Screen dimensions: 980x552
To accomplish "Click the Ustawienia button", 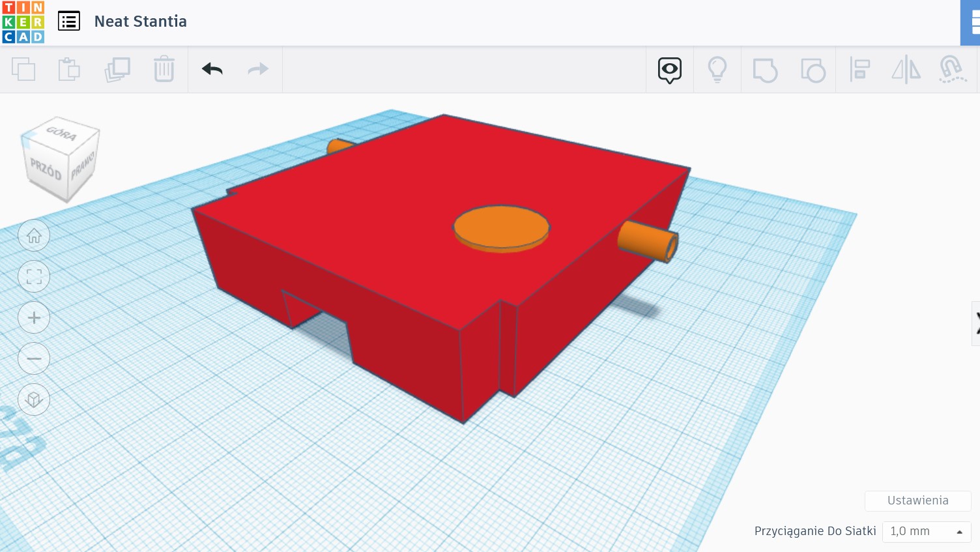I will [x=917, y=501].
